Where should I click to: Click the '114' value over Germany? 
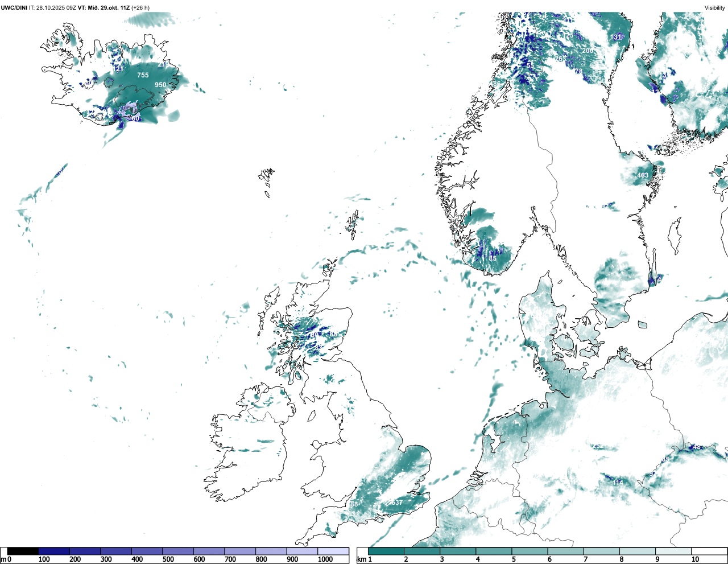[617, 483]
